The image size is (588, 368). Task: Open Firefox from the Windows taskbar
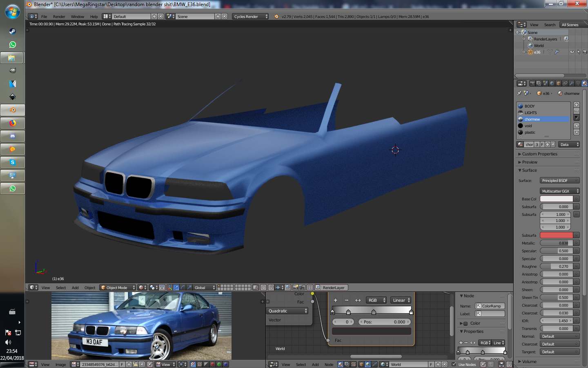(13, 123)
